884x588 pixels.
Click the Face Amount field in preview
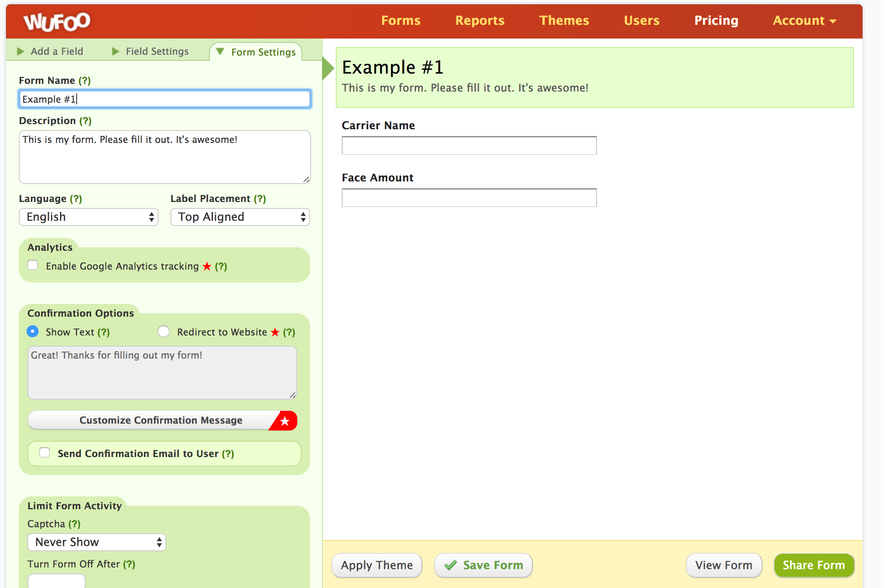tap(469, 198)
